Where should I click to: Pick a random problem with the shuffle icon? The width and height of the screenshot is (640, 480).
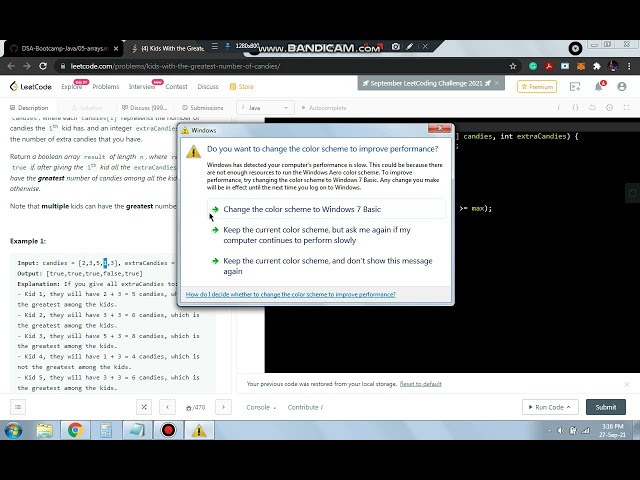144,407
